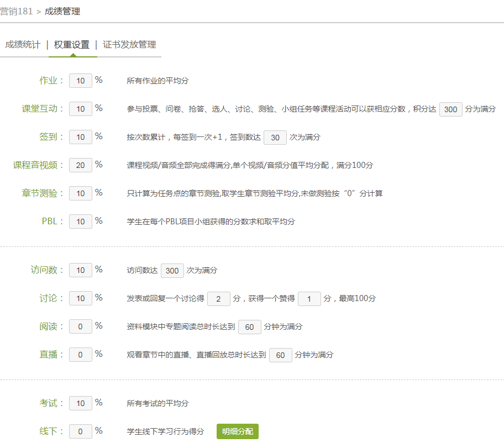The image size is (504, 448).
Task: Click the 直播 weight percentage input
Action: click(81, 355)
